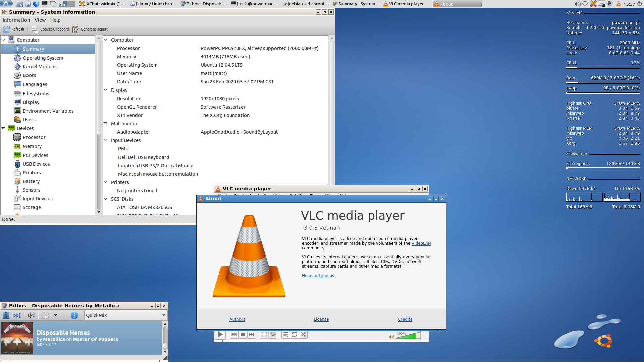The image size is (644, 362).
Task: Open the Information menu
Action: pyautogui.click(x=16, y=20)
